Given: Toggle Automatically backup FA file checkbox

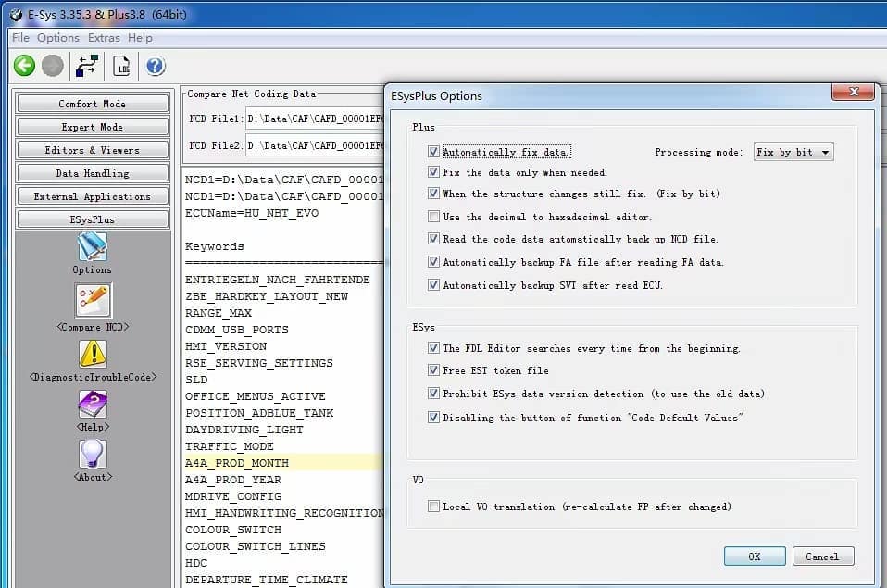Looking at the screenshot, I should [x=433, y=261].
